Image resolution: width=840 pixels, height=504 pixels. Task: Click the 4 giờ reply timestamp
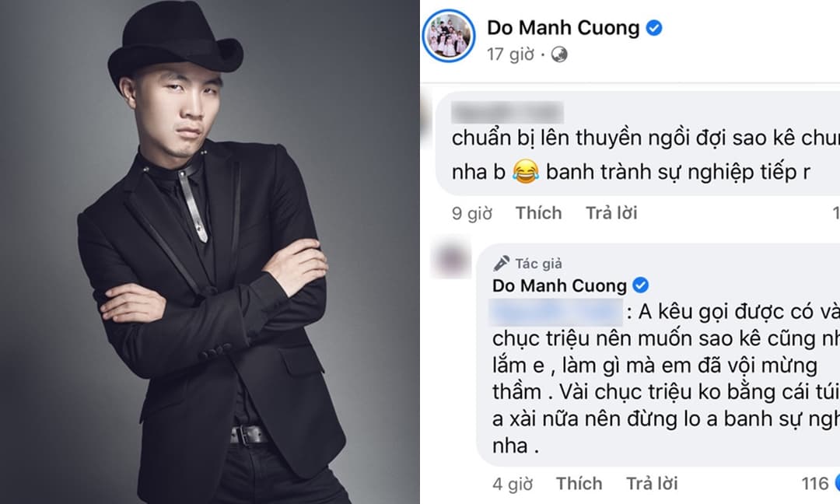(x=513, y=485)
